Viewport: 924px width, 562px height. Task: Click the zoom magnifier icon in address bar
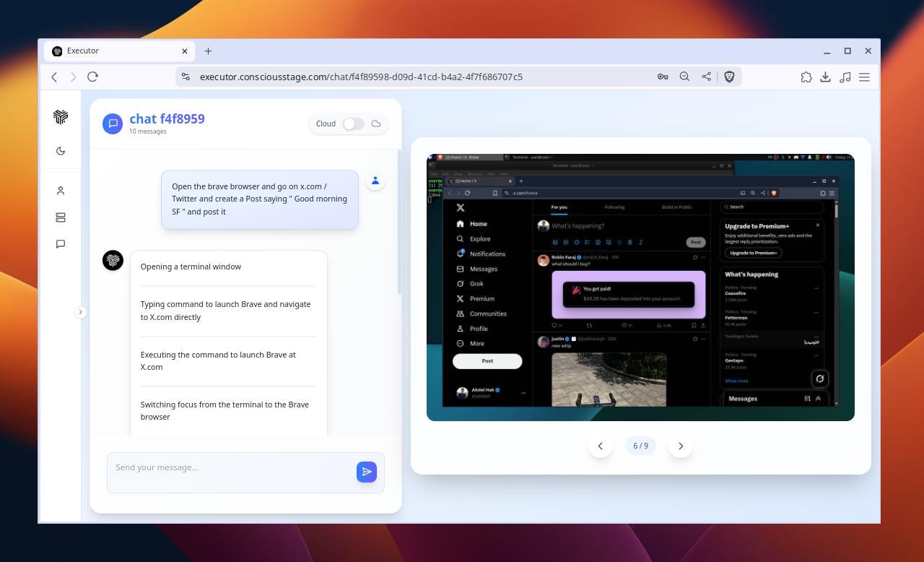tap(684, 77)
